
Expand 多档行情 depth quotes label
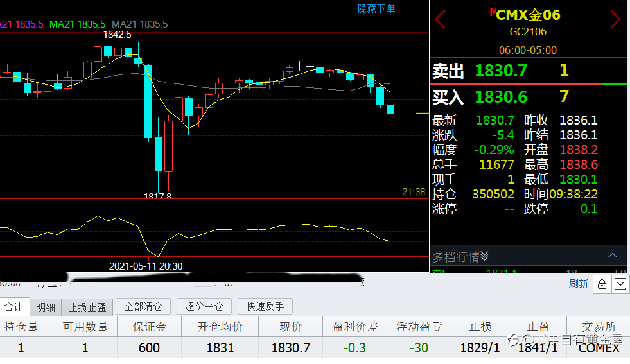coord(460,256)
